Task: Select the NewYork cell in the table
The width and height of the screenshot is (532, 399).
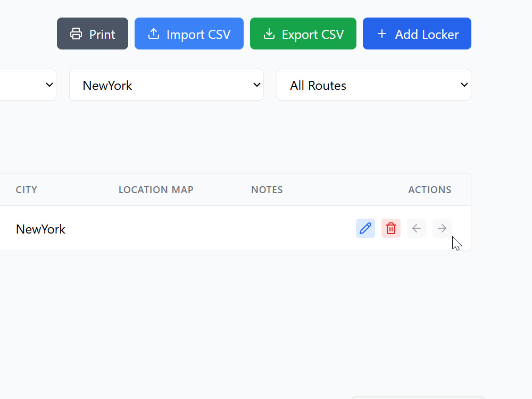Action: pos(41,229)
